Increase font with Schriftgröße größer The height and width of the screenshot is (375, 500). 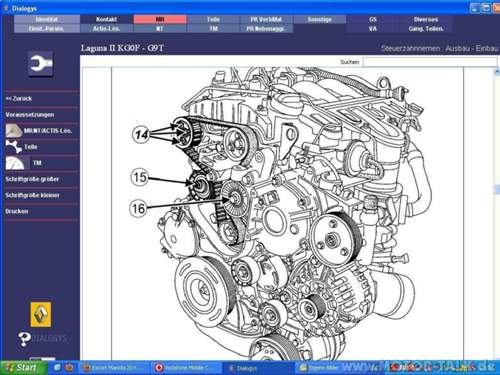tap(32, 179)
